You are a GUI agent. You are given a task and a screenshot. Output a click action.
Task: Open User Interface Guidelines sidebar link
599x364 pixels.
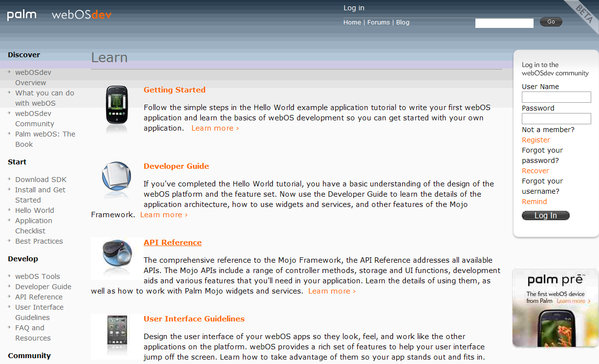[39, 313]
